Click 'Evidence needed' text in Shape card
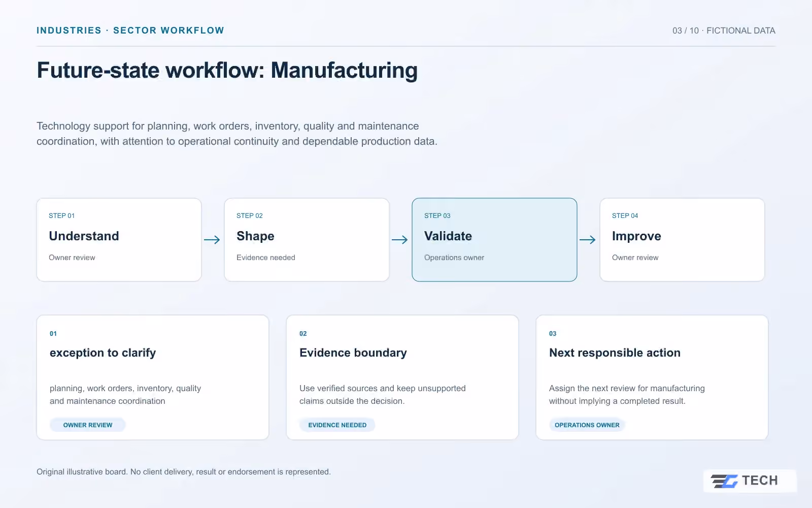Image resolution: width=812 pixels, height=508 pixels. click(x=266, y=258)
